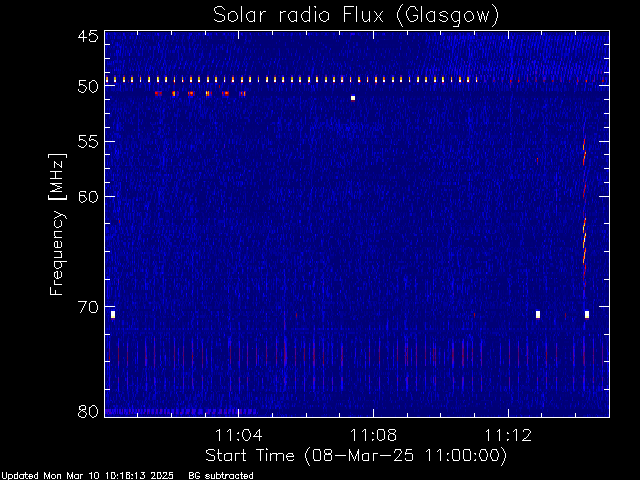Click the 11:12 time tick label

click(x=508, y=435)
